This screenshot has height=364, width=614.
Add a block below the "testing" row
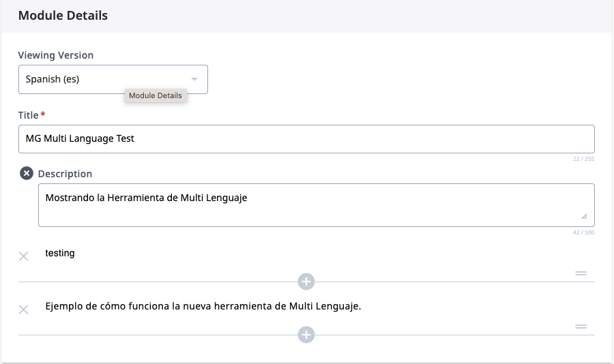click(x=306, y=282)
